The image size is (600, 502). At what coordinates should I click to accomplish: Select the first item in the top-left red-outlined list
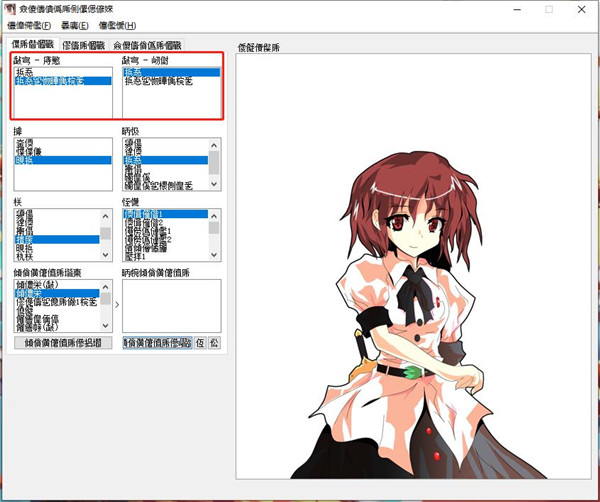coord(25,72)
